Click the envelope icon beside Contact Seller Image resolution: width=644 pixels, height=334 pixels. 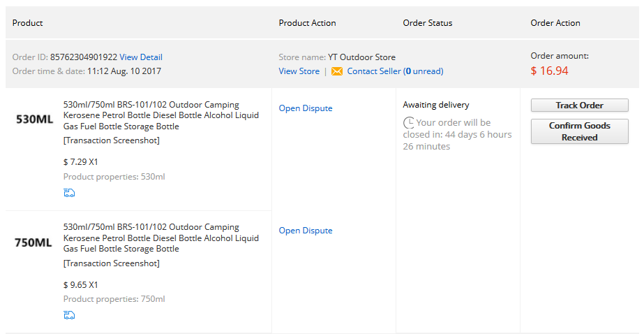337,71
